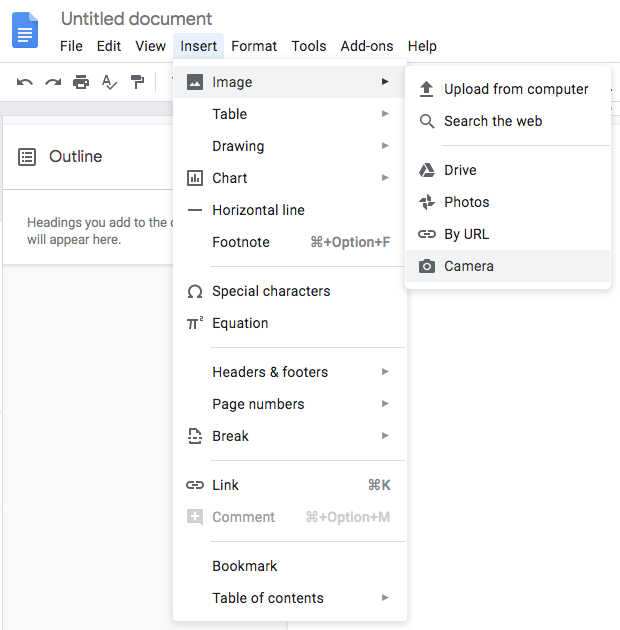Click the ⌘+Option+F shortcut beside Footnote

(350, 242)
